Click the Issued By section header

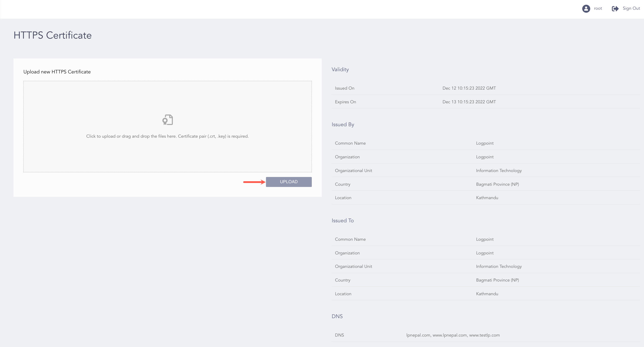pyautogui.click(x=343, y=124)
